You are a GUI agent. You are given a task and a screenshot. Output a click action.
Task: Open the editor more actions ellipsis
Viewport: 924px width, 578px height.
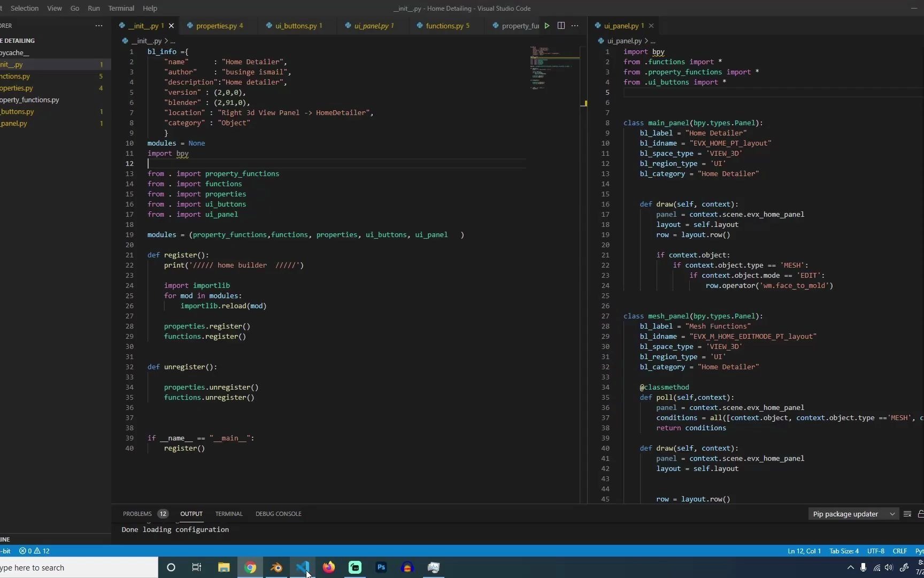[x=575, y=25]
